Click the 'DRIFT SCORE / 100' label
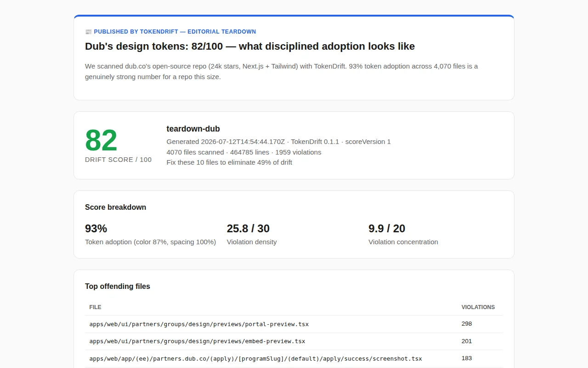This screenshot has height=368, width=588. click(x=118, y=160)
